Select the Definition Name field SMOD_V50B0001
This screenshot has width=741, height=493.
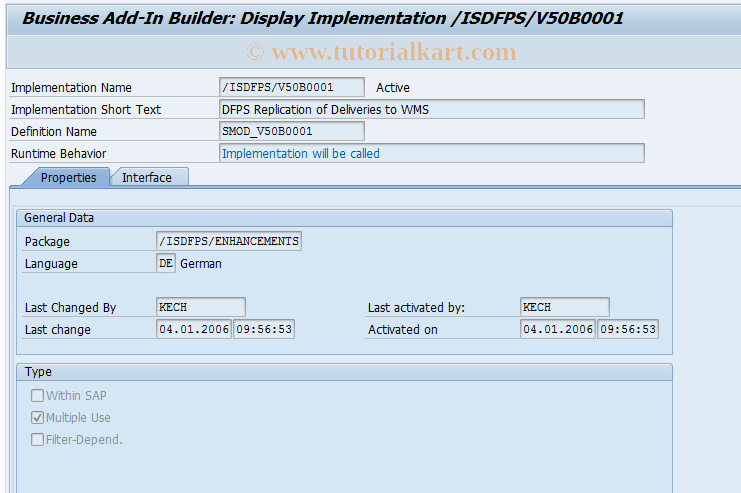point(292,131)
